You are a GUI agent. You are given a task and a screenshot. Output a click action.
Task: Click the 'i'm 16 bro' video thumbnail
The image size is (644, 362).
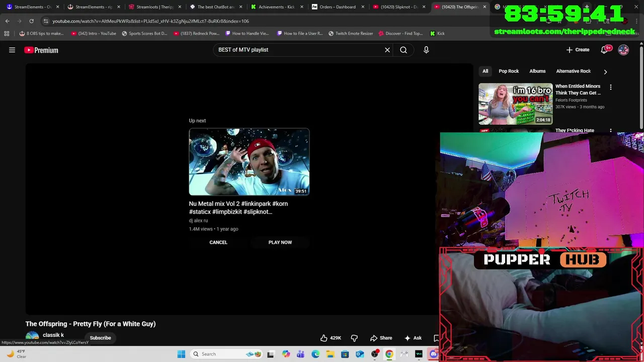coord(516,104)
